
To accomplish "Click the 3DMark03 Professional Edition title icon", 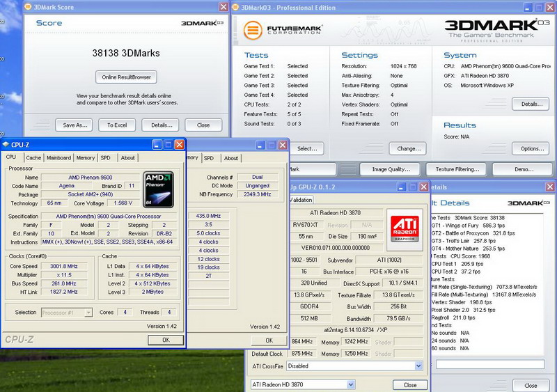I will (235, 7).
